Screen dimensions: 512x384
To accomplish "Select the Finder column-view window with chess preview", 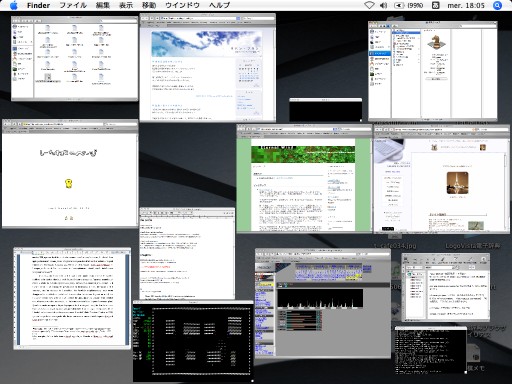I will [x=433, y=70].
